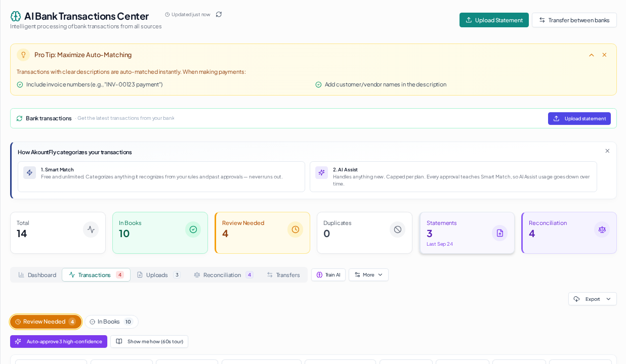Click the Train AI button
626x364 pixels.
pos(328,275)
